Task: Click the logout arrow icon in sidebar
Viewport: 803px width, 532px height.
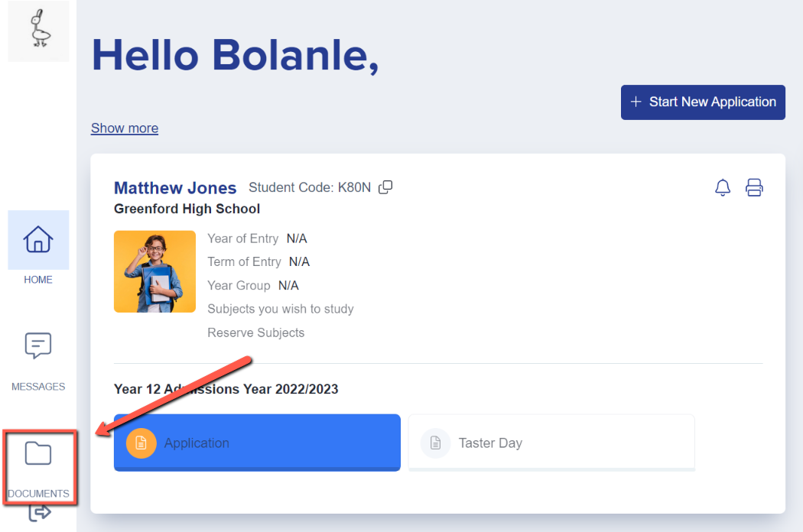Action: 40,512
